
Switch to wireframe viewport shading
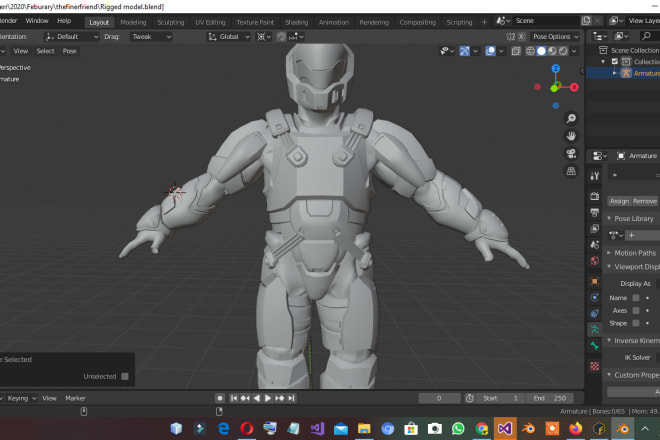[x=530, y=51]
